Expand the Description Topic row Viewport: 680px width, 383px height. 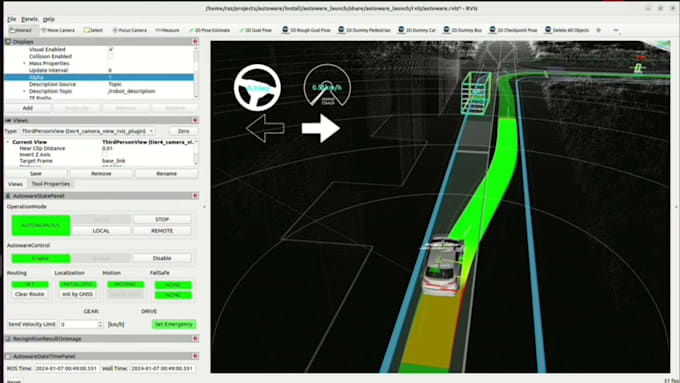point(24,91)
